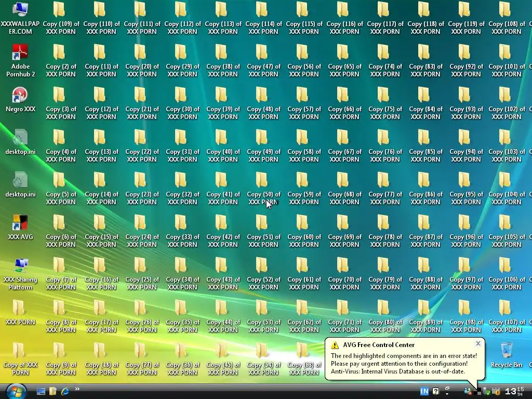Select the Copy (101) folder
The width and height of the screenshot is (532, 399).
pos(507,60)
